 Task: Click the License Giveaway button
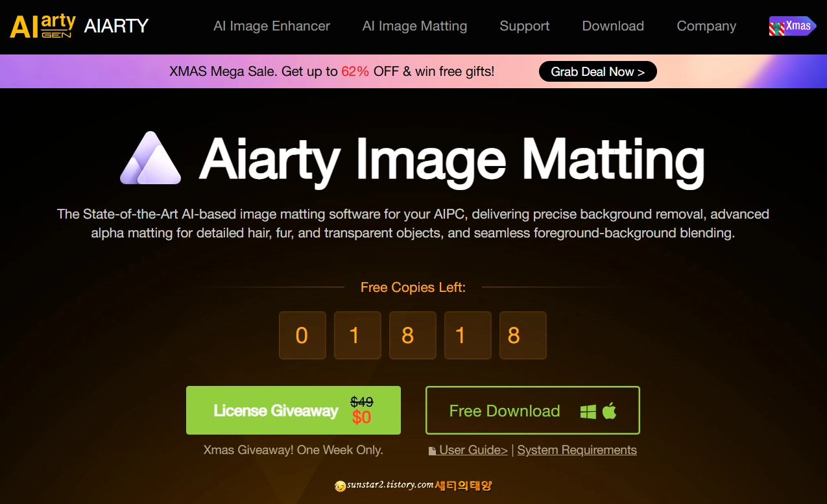coord(293,410)
